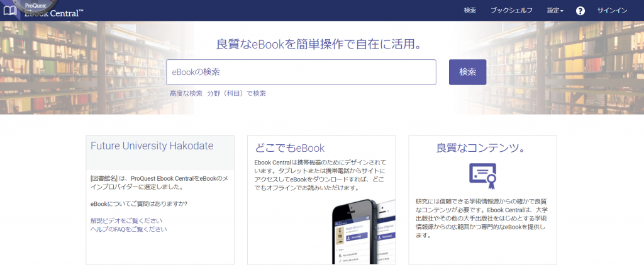Open 分野（科目）で検索 link
The width and height of the screenshot is (644, 274).
[x=236, y=93]
